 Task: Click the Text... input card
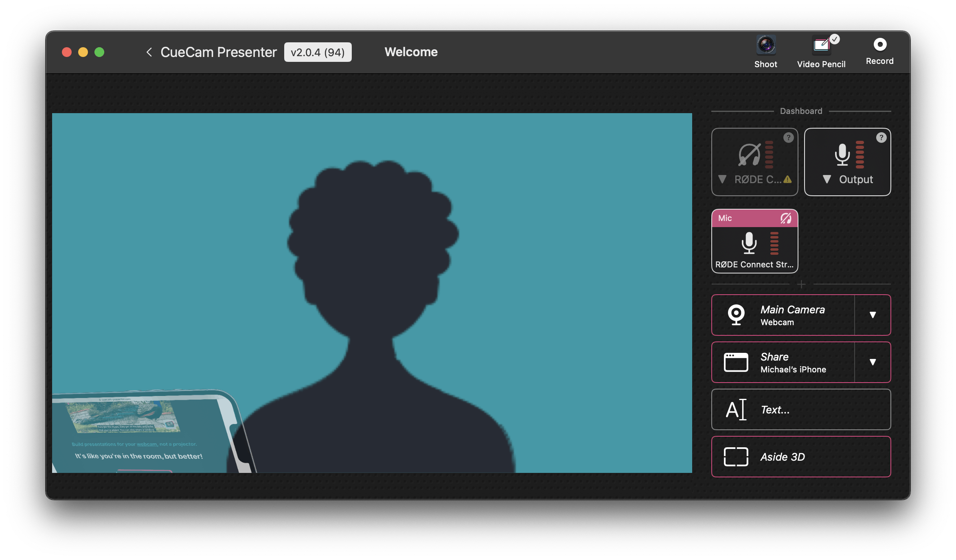801,409
